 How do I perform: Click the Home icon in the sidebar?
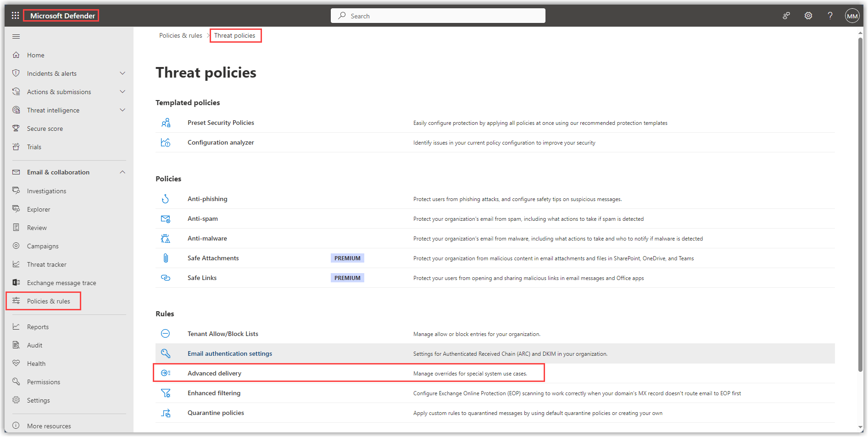click(16, 55)
